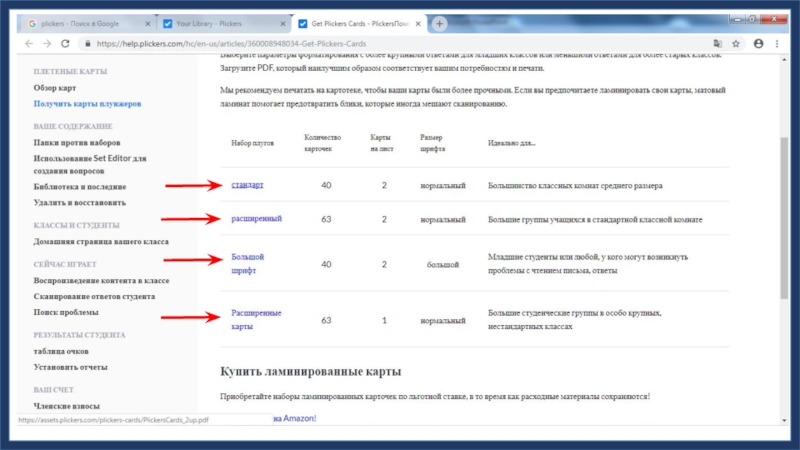Open 'Библиотека и последние' sidebar article
The height and width of the screenshot is (450, 800).
(x=80, y=187)
